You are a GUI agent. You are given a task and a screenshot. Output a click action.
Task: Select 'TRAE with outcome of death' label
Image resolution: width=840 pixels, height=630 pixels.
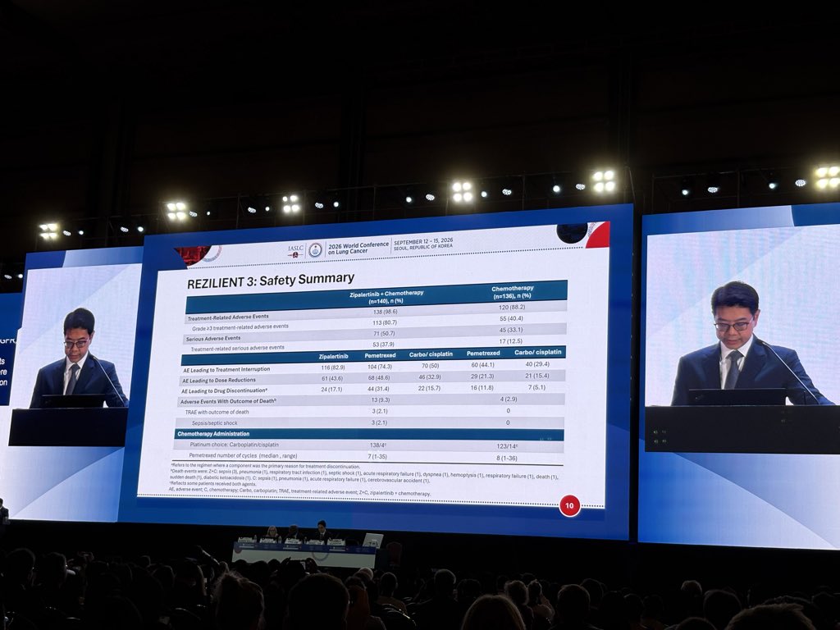tap(217, 413)
